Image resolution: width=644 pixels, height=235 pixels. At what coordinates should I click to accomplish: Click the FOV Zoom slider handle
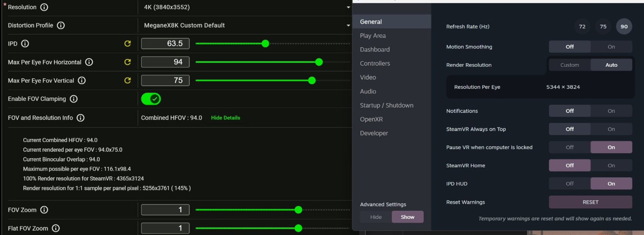point(298,210)
